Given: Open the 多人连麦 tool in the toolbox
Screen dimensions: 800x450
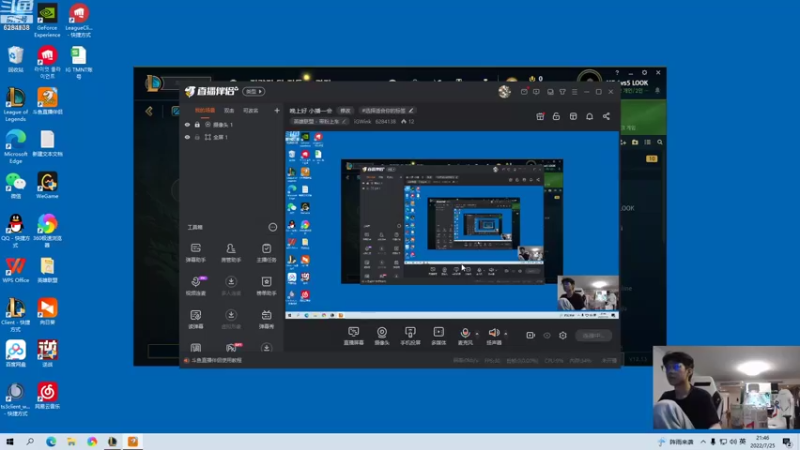Looking at the screenshot, I should (x=231, y=286).
